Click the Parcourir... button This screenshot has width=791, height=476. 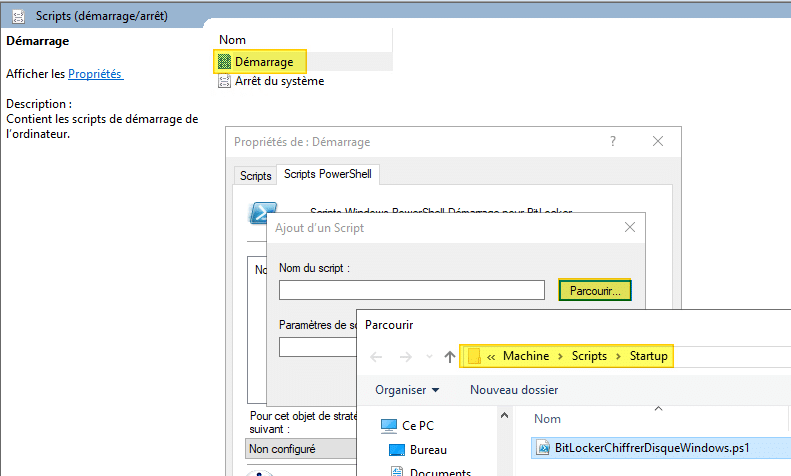(595, 290)
